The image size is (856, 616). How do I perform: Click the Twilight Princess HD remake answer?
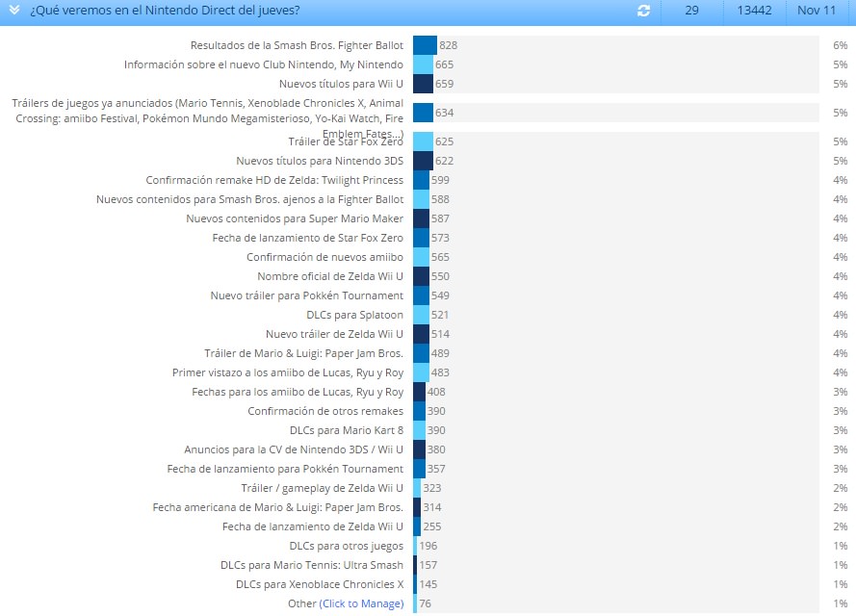(274, 180)
